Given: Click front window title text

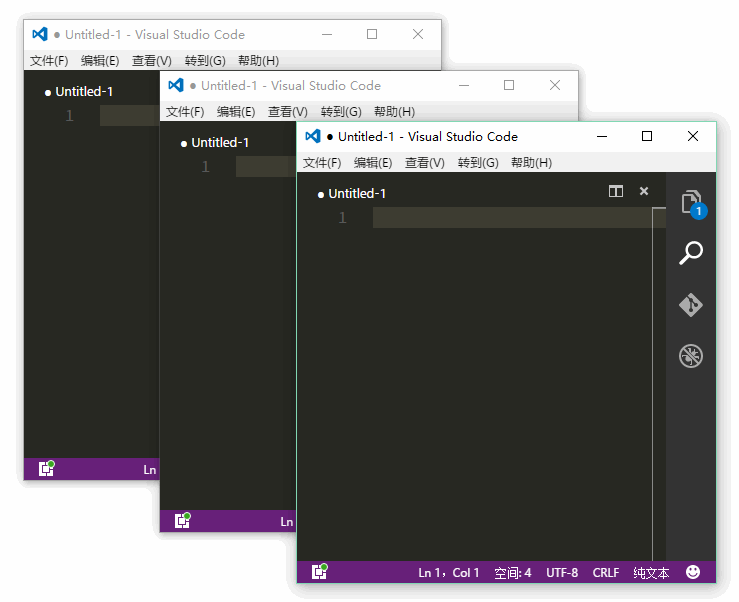Looking at the screenshot, I should (x=422, y=137).
